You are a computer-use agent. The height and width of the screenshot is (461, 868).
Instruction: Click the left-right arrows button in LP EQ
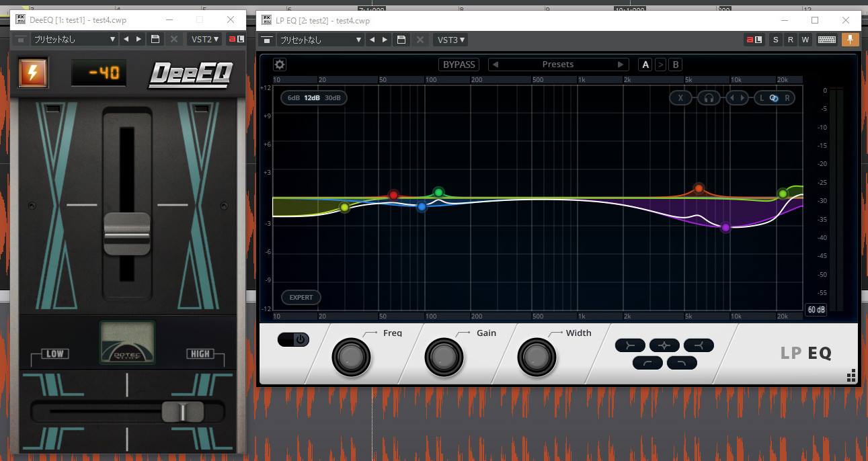(x=737, y=98)
